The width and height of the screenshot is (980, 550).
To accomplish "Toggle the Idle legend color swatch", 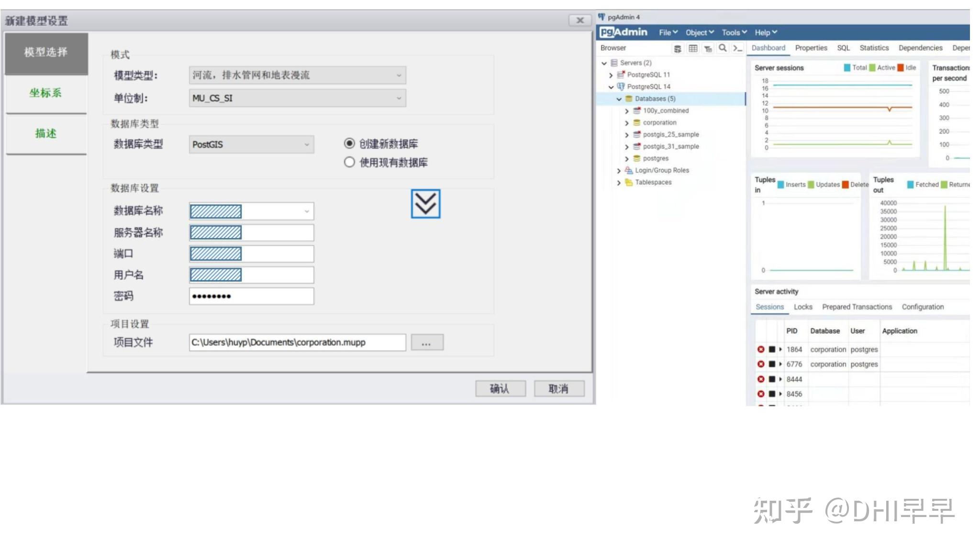I will click(x=901, y=68).
